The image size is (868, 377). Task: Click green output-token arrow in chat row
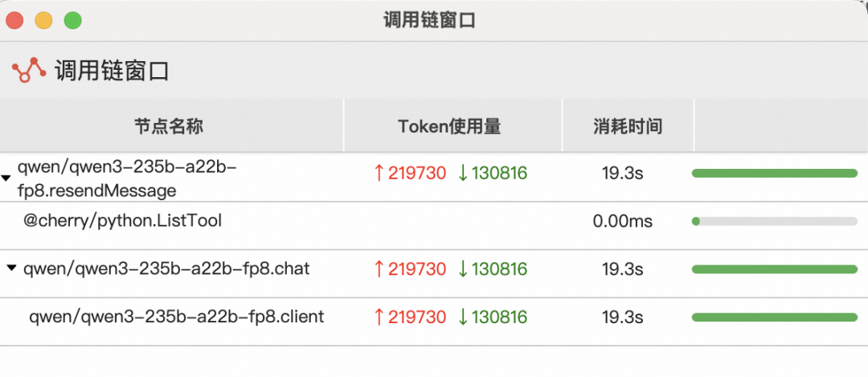pyautogui.click(x=463, y=269)
